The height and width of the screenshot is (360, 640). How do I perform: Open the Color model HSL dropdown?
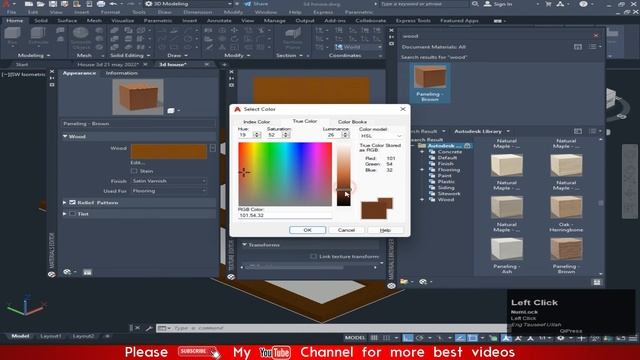point(382,136)
